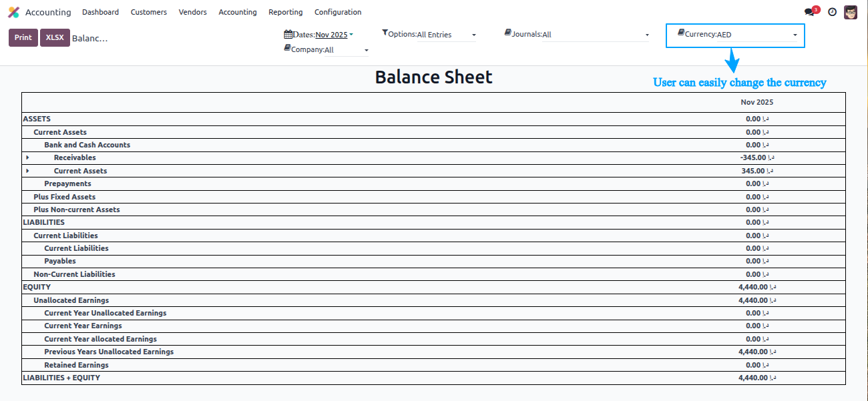The image size is (868, 401).
Task: Click the Non-Current Liabilities row
Action: pos(433,274)
